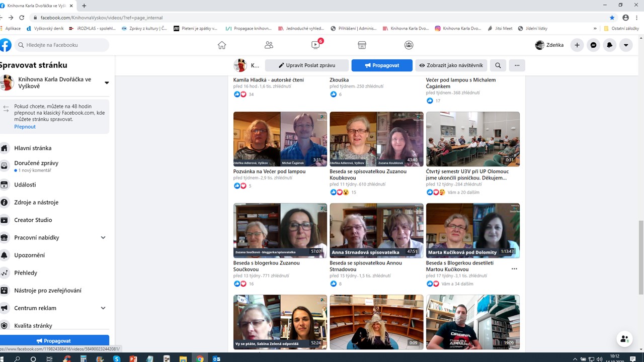Expand Centrum reklam chevron

click(x=103, y=308)
